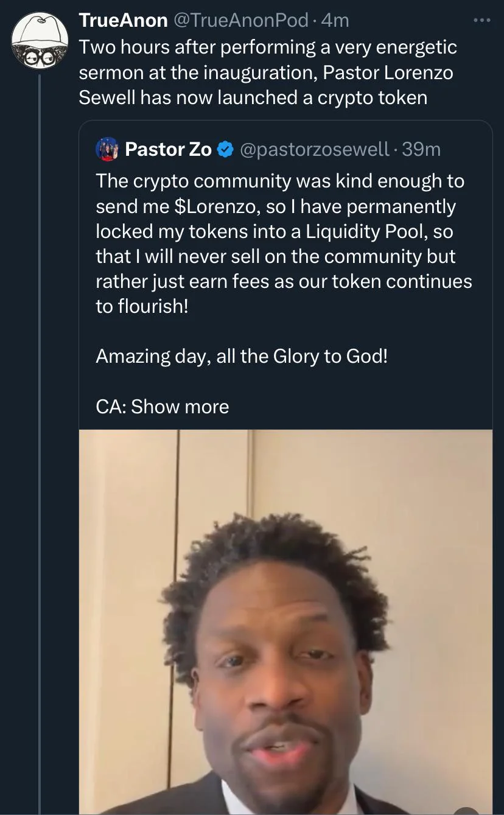The image size is (504, 815).
Task: Select the 'Amazing day' line of text
Action: [x=241, y=356]
